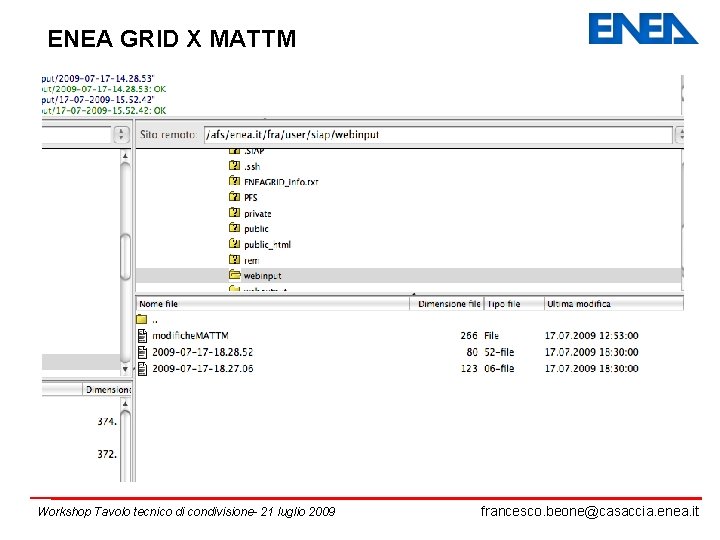Click the 52-file type cell
The width and height of the screenshot is (720, 540).
[499, 352]
